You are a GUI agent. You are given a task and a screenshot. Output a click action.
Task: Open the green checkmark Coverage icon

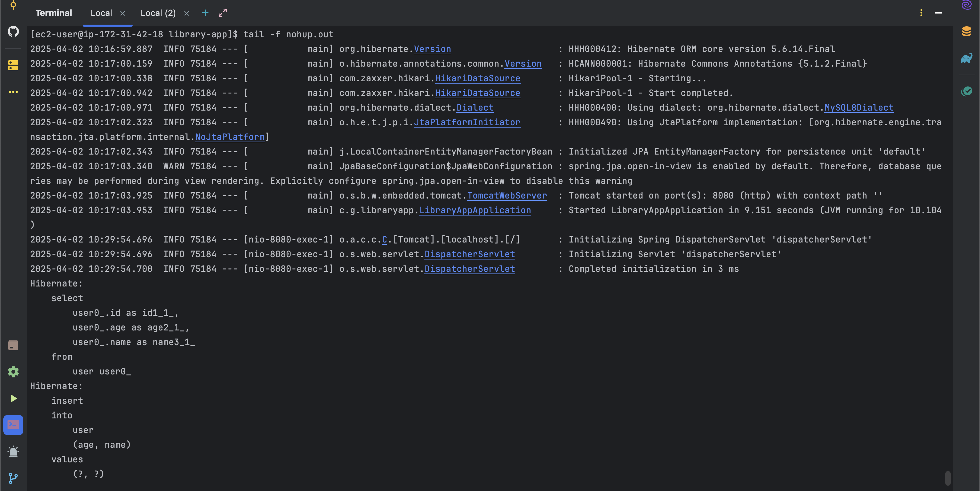[966, 91]
